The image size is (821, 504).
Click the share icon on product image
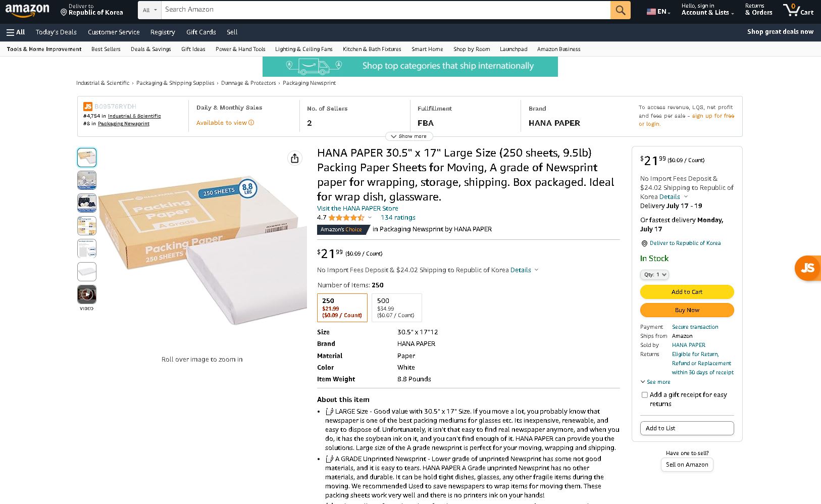[x=295, y=158]
